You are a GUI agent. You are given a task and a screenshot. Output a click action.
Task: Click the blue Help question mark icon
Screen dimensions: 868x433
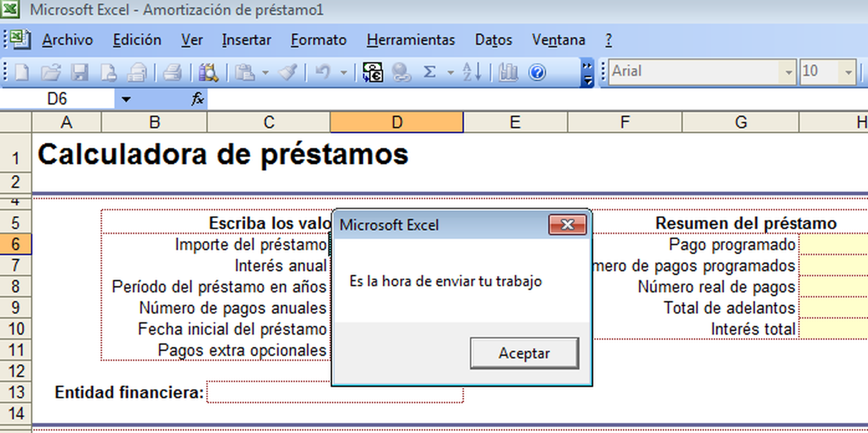pos(537,72)
